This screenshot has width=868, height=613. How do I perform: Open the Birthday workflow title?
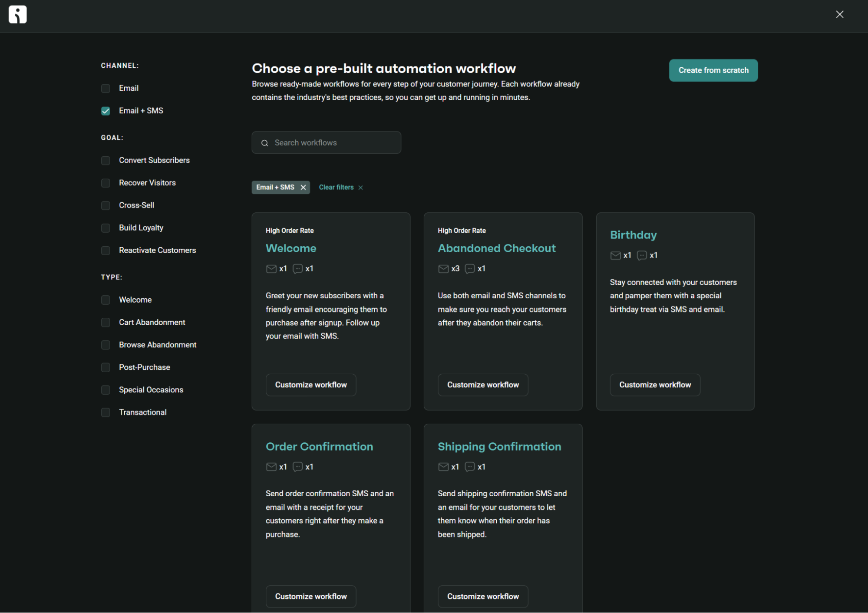click(x=633, y=235)
